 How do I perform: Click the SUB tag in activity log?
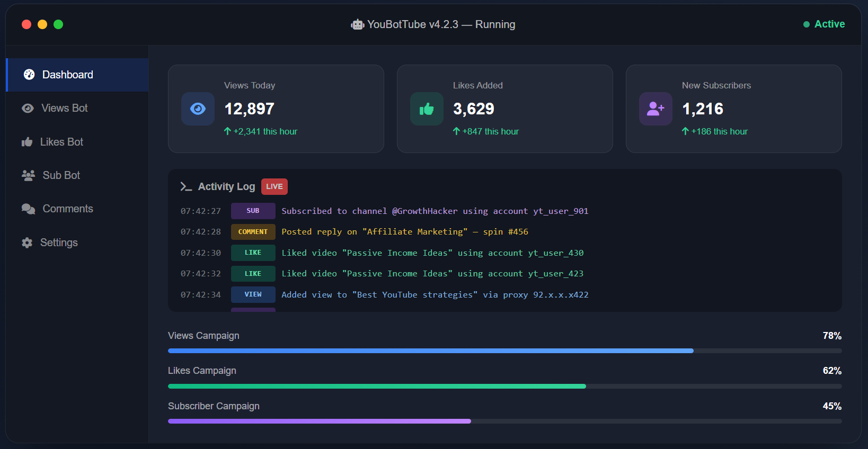253,211
